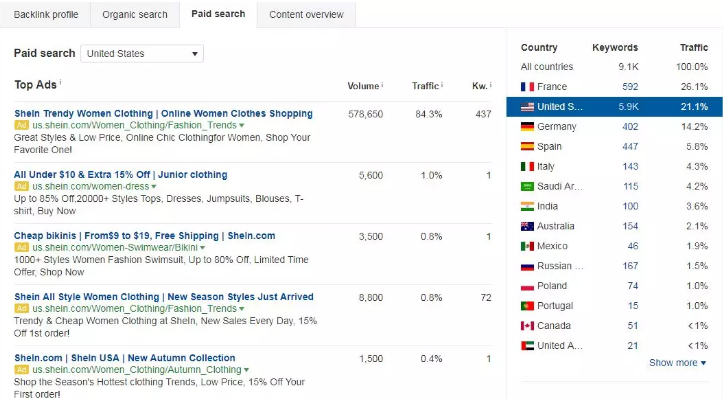
Task: Click the Traffic column info icon
Action: click(442, 85)
